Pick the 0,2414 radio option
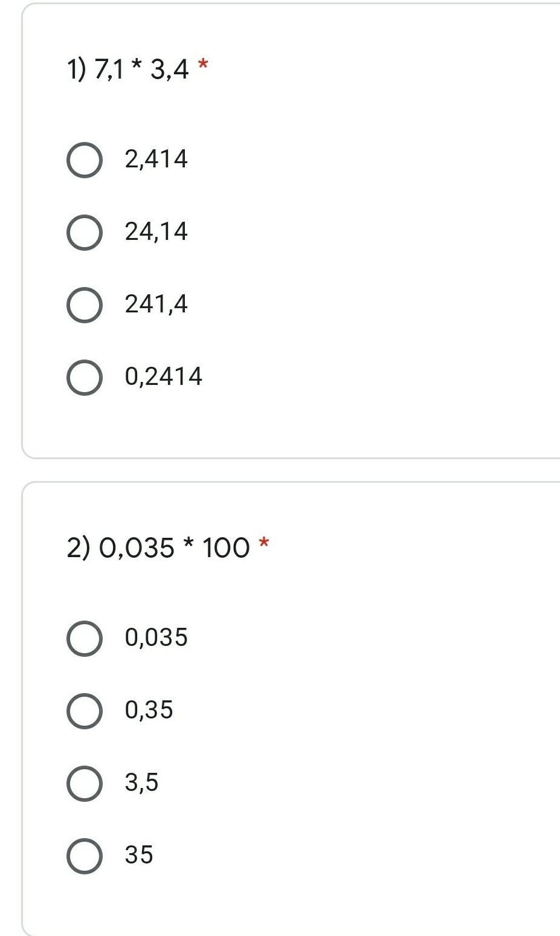This screenshot has width=560, height=936. point(84,378)
